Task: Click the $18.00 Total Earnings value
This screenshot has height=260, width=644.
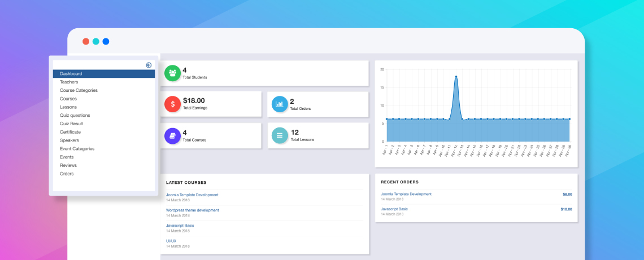Action: pos(194,100)
